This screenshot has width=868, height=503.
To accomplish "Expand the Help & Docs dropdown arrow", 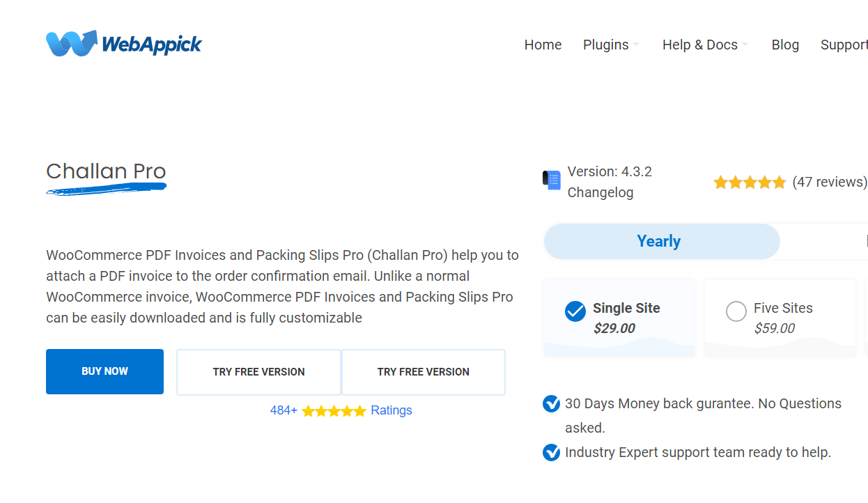I will pos(745,45).
